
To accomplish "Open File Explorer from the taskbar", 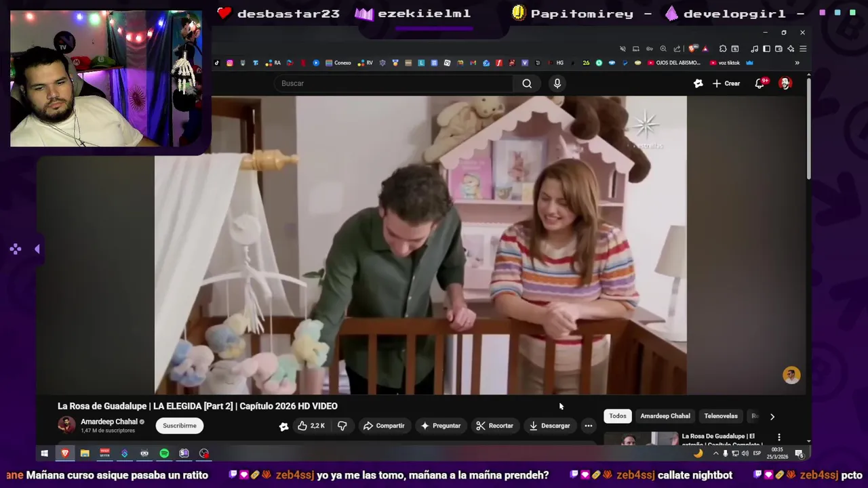I will 85,453.
